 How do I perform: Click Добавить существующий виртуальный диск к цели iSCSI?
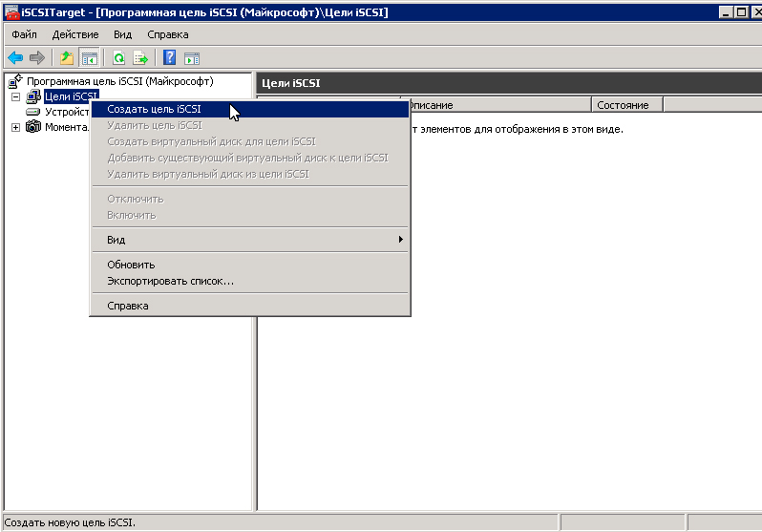pos(250,158)
